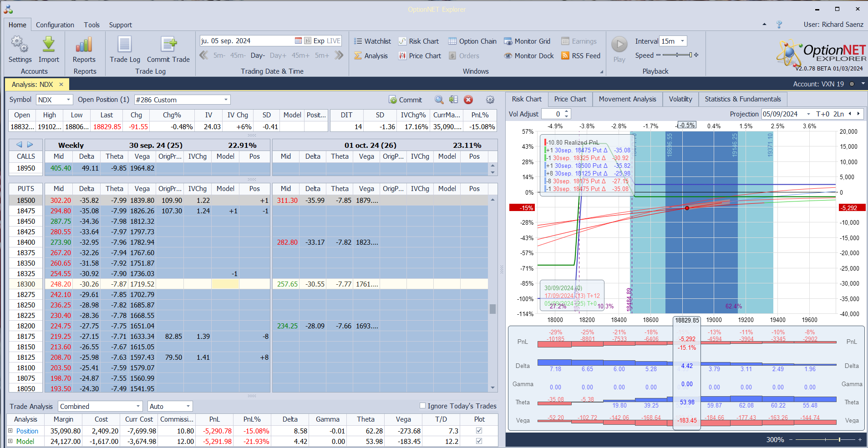Switch to the Support ribbon tab
Image resolution: width=868 pixels, height=448 pixels.
pyautogui.click(x=121, y=25)
